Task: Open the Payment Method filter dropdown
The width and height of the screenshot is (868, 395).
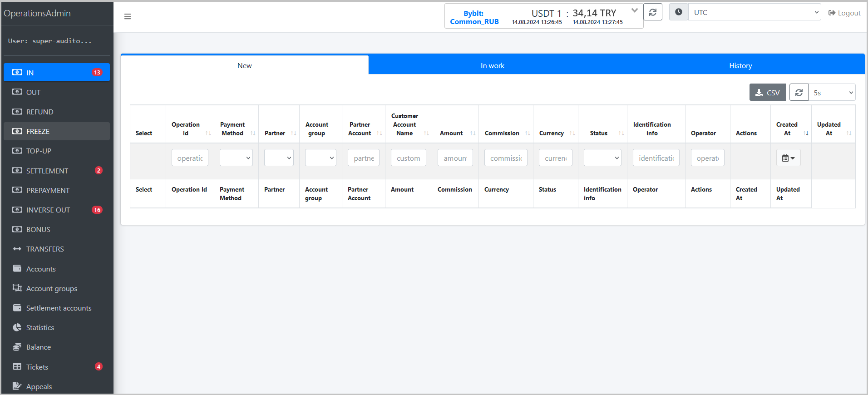Action: point(236,158)
